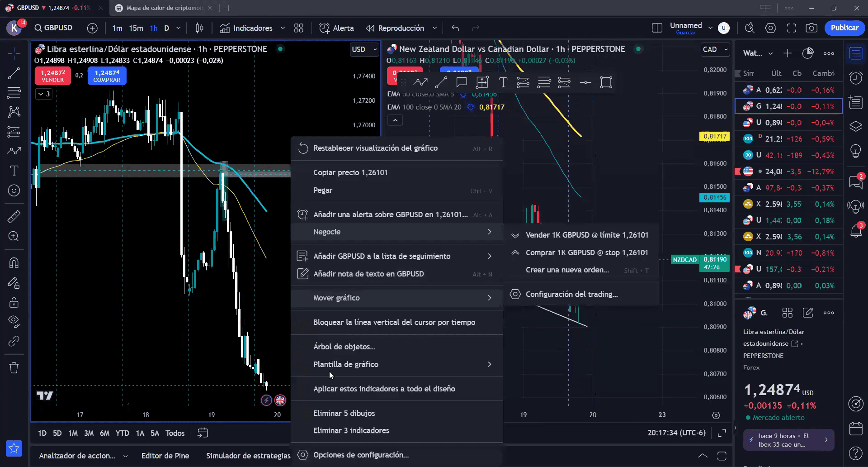868x467 pixels.
Task: Toggle magnet mode in the left toolbar
Action: (14, 262)
